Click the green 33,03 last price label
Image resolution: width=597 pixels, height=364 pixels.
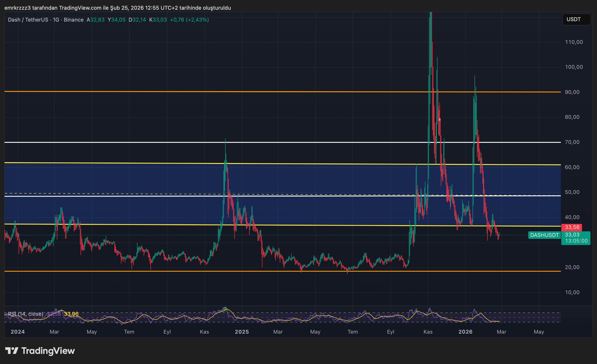click(x=572, y=235)
